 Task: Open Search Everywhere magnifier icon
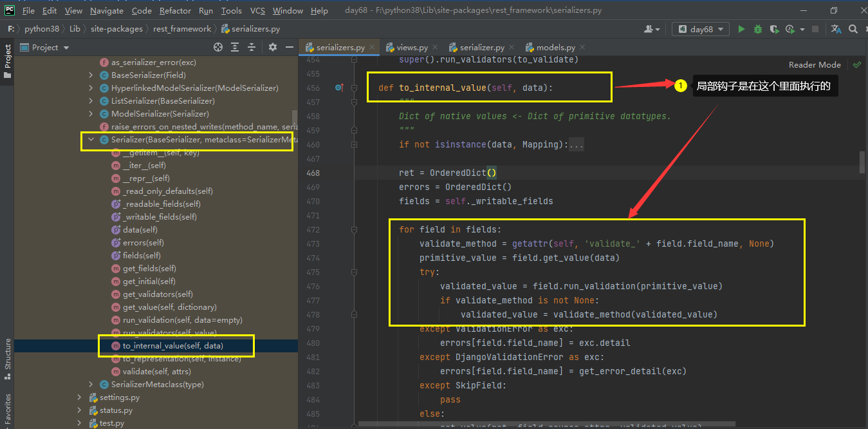pos(853,29)
